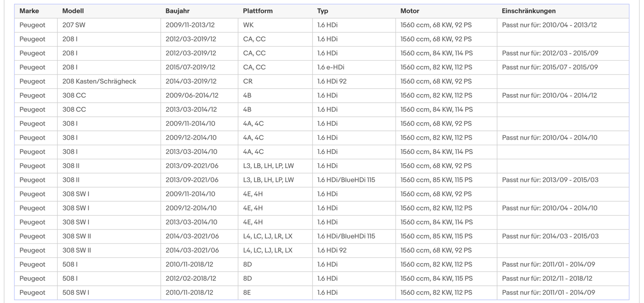Viewport: 644px width, 303px height.
Task: Click the 'Motor' column header
Action: pos(409,11)
